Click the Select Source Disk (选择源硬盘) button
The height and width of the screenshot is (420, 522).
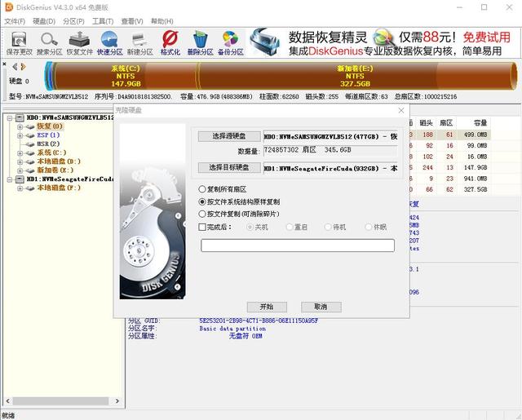[229, 136]
